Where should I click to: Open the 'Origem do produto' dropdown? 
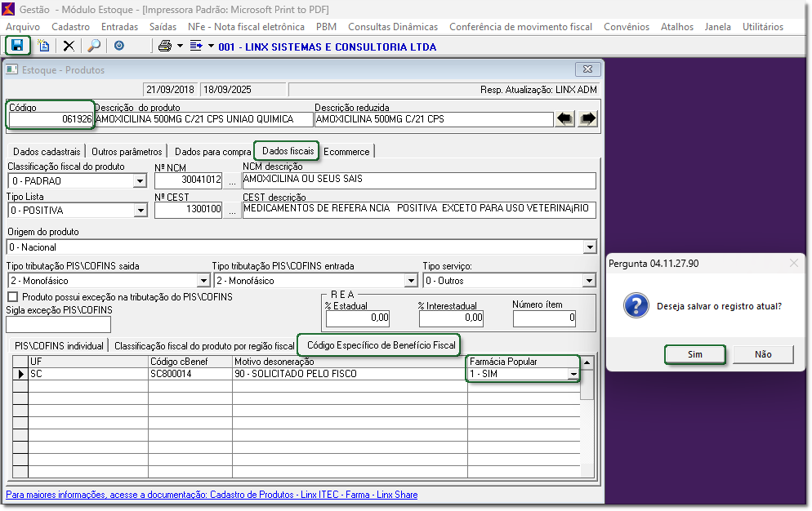[590, 247]
